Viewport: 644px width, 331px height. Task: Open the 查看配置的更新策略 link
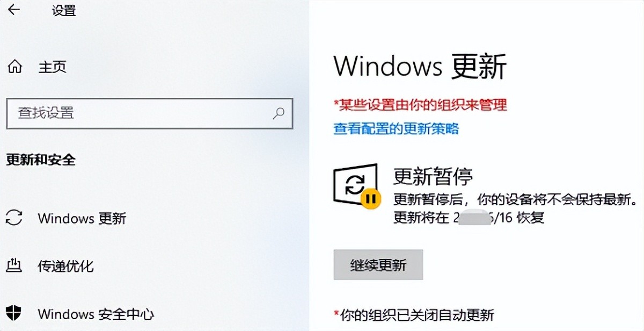coord(396,128)
